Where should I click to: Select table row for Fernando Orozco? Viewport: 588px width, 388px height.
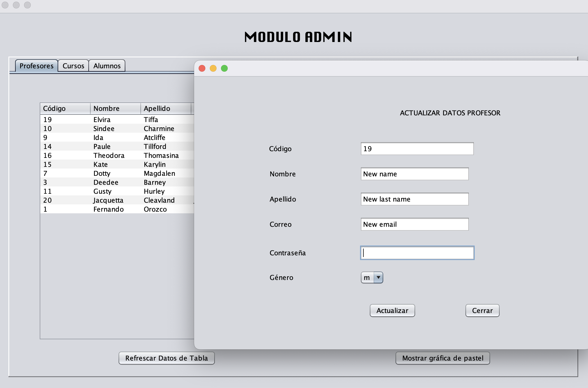(x=112, y=209)
